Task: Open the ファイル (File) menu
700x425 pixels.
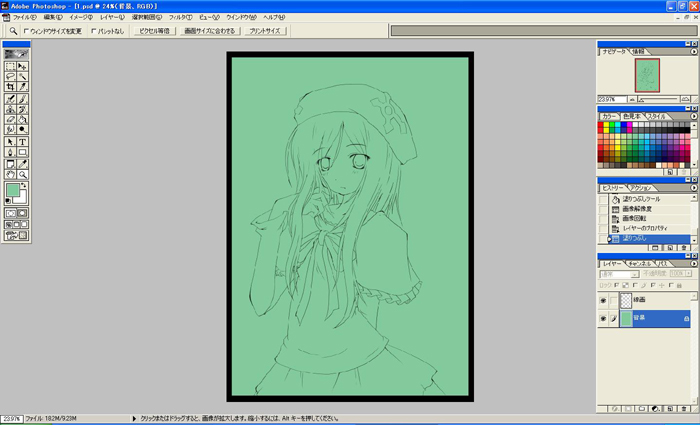Action: coord(24,17)
